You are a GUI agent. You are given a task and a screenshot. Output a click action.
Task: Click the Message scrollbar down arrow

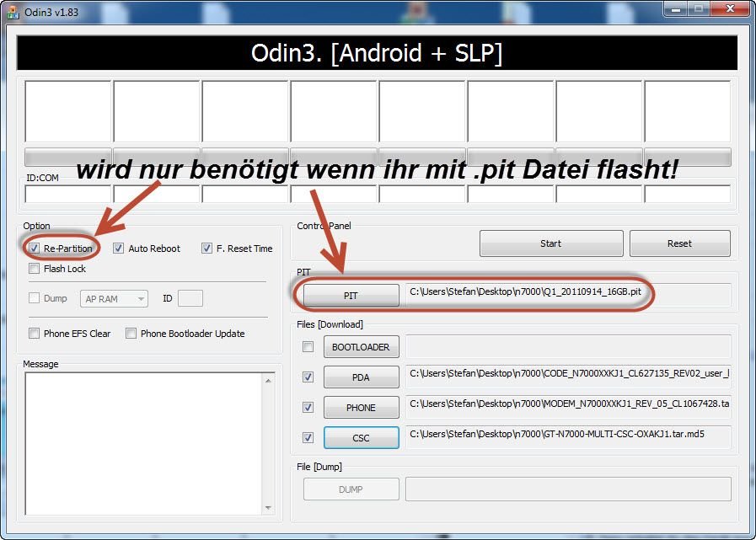pos(268,508)
